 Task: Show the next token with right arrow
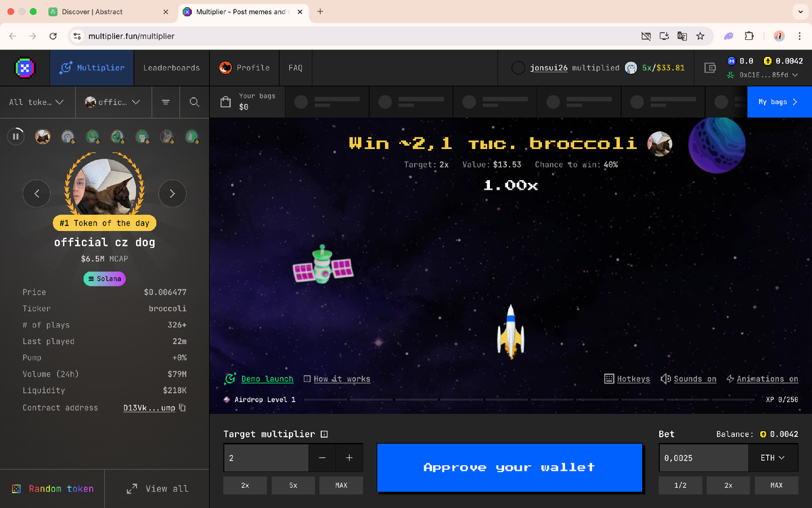(x=172, y=194)
